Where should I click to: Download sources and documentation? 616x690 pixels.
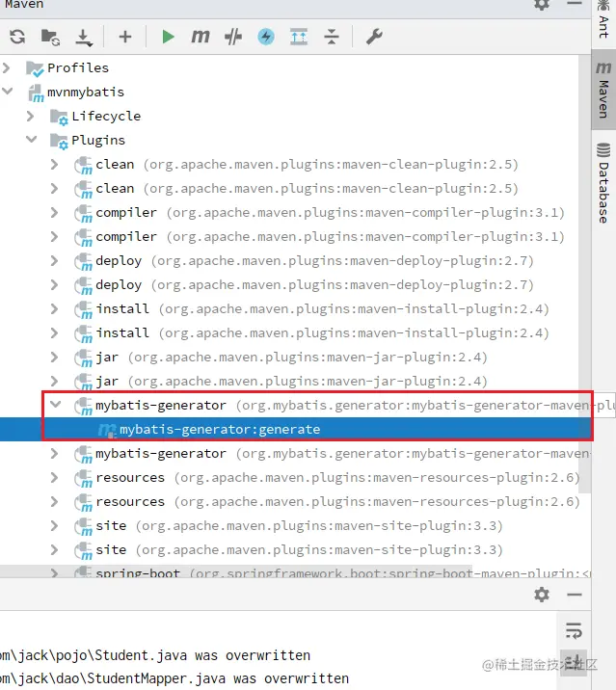point(84,38)
